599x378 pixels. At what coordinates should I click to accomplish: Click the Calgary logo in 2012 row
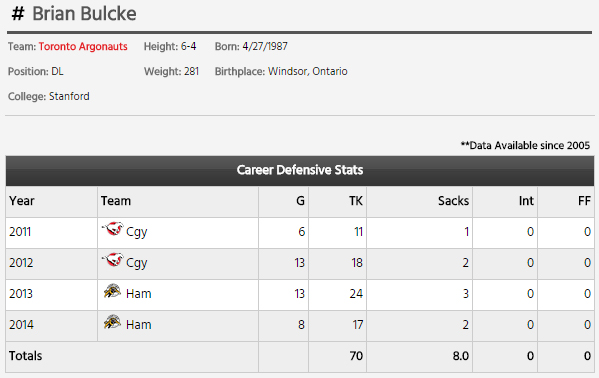pyautogui.click(x=113, y=260)
